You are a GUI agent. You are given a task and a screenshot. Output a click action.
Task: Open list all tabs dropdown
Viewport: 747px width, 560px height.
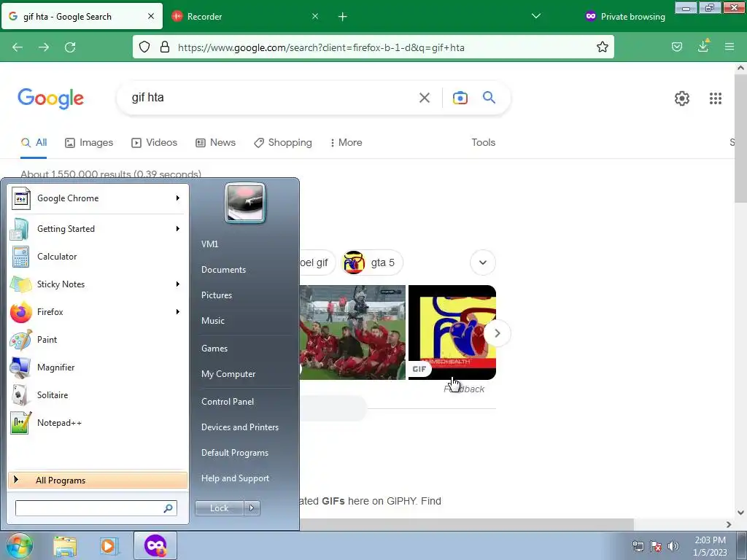(x=536, y=16)
